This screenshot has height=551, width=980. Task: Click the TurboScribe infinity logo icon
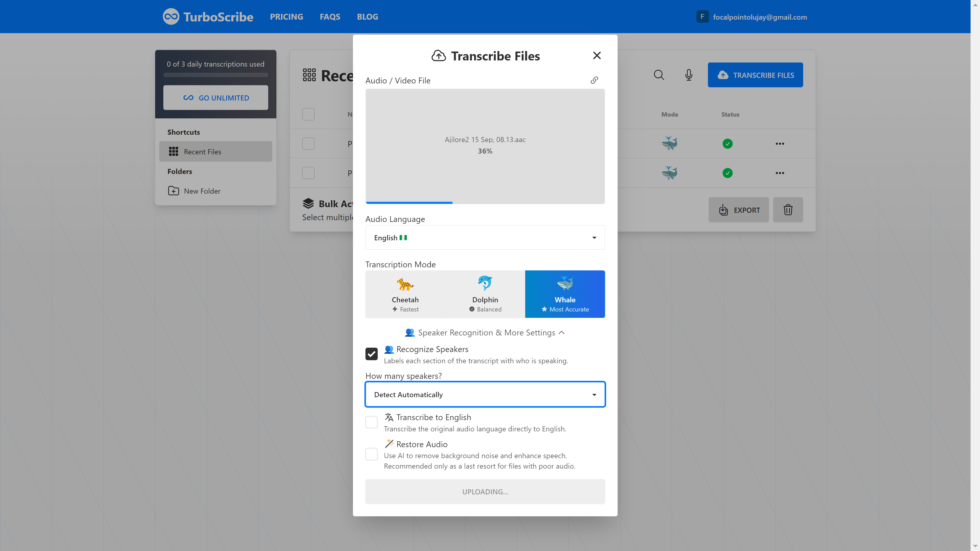point(171,17)
